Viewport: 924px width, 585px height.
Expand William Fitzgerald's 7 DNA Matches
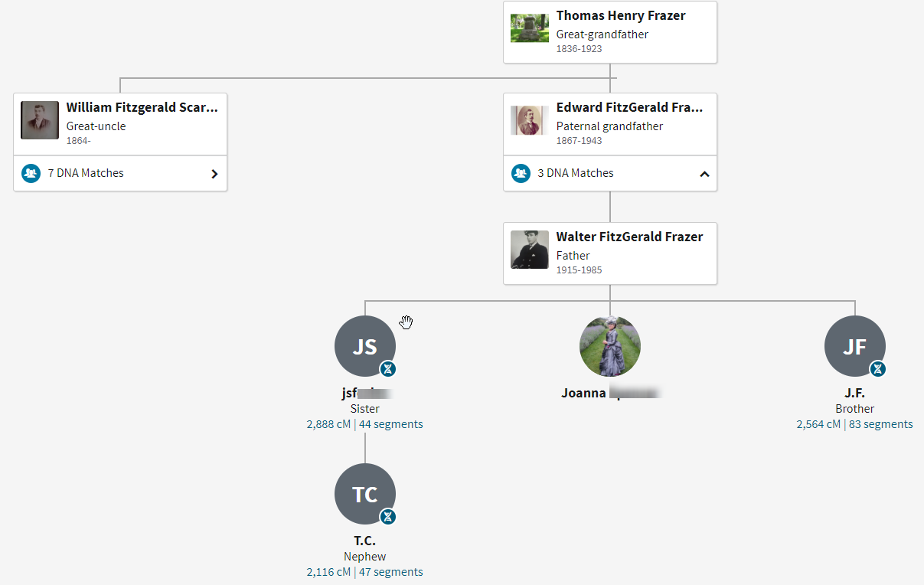click(x=214, y=174)
